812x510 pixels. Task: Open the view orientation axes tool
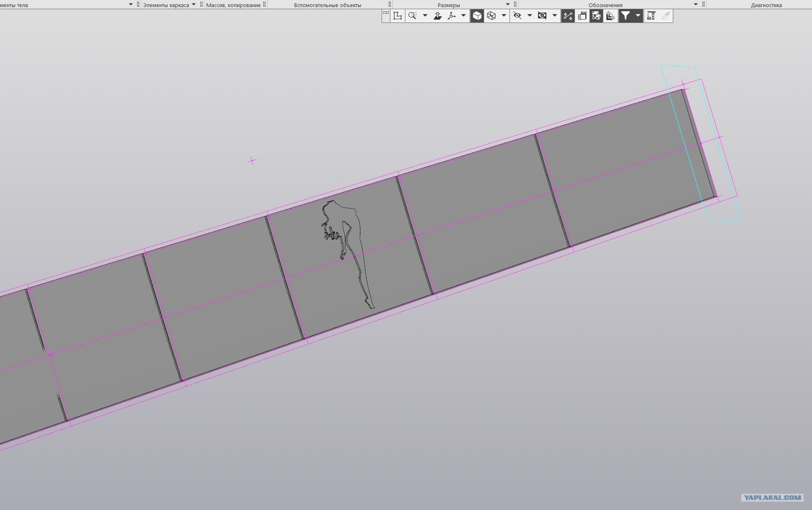(452, 16)
